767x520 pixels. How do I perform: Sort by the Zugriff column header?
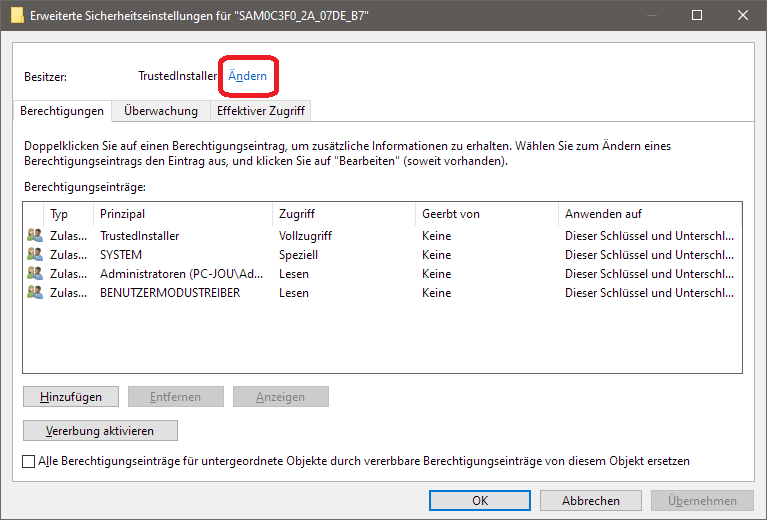(x=343, y=214)
